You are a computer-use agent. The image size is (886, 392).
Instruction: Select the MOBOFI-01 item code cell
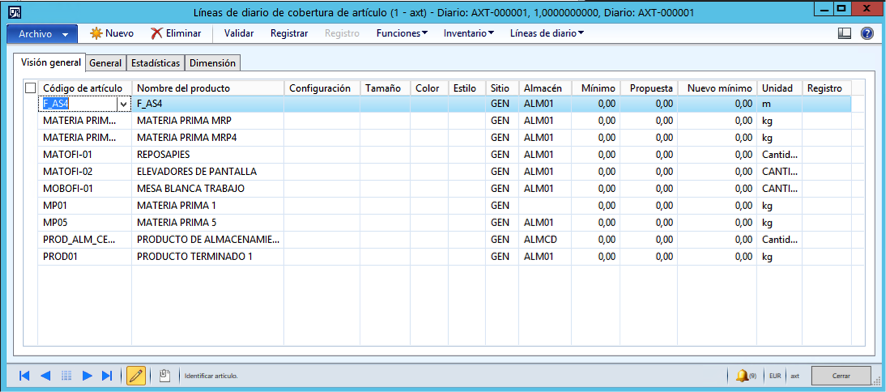pyautogui.click(x=85, y=188)
